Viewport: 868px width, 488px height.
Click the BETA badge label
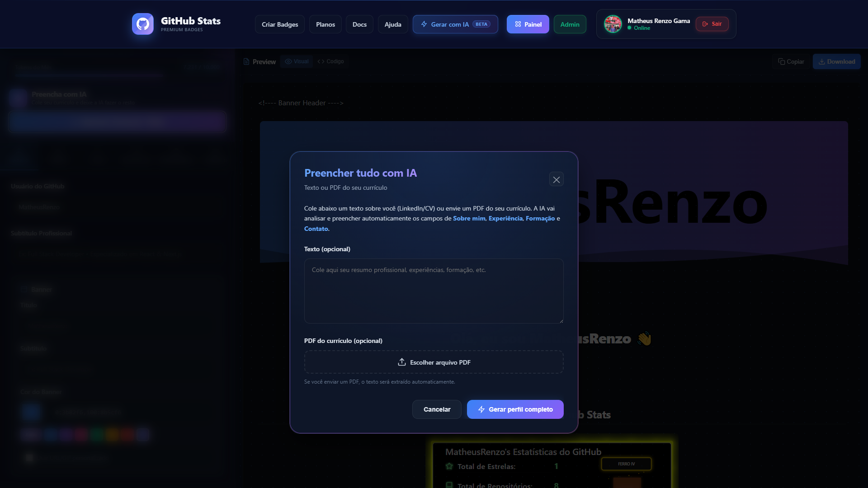point(481,24)
